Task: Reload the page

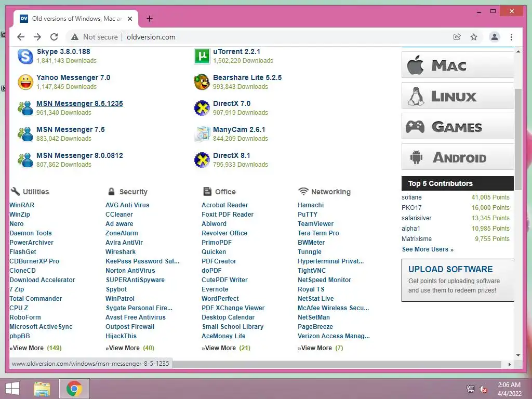Action: 54,37
